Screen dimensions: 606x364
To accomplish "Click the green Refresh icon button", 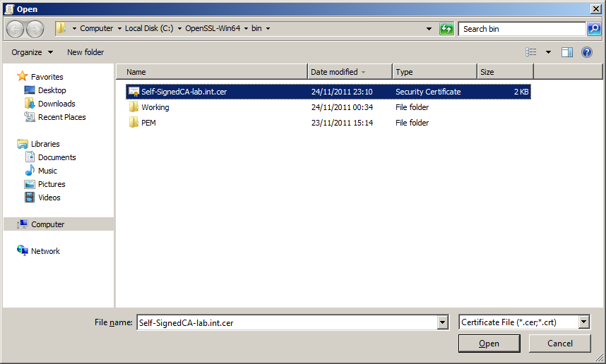I will tap(446, 29).
